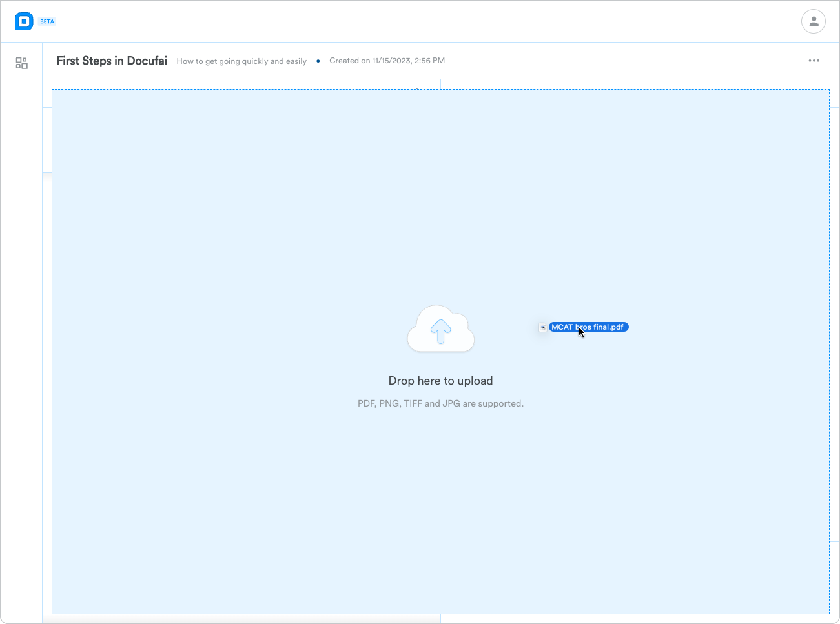Click the Docufai logo icon
The height and width of the screenshot is (624, 840).
click(24, 21)
